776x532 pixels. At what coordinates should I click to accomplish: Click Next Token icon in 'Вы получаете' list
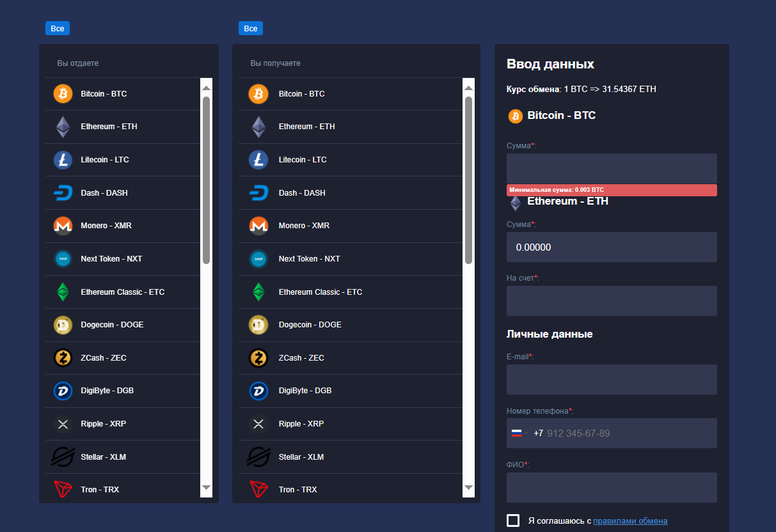pyautogui.click(x=258, y=259)
